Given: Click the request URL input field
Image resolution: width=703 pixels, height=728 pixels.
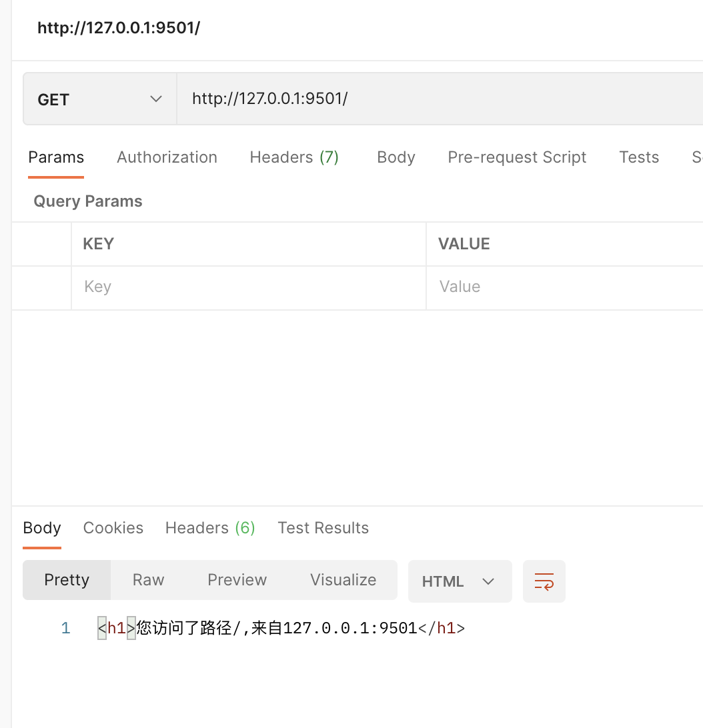Looking at the screenshot, I should coord(440,99).
